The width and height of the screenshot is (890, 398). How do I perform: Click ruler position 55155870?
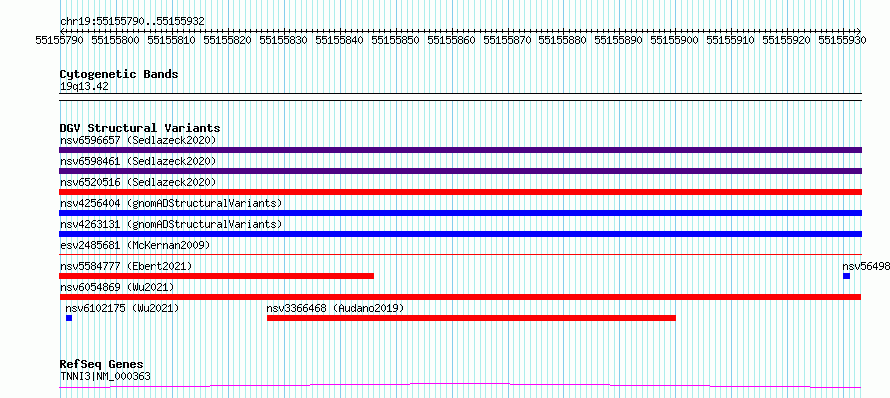point(507,40)
